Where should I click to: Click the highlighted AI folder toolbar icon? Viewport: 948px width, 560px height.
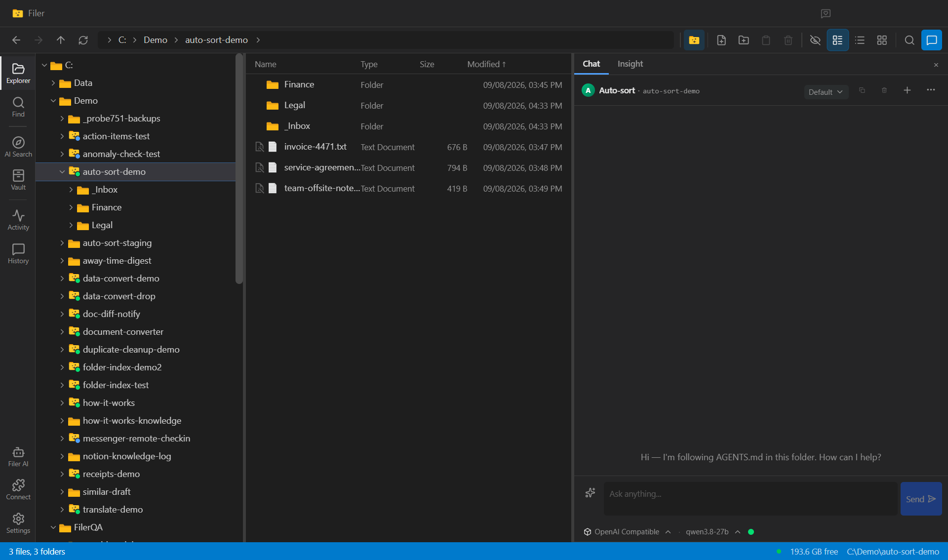(x=694, y=40)
